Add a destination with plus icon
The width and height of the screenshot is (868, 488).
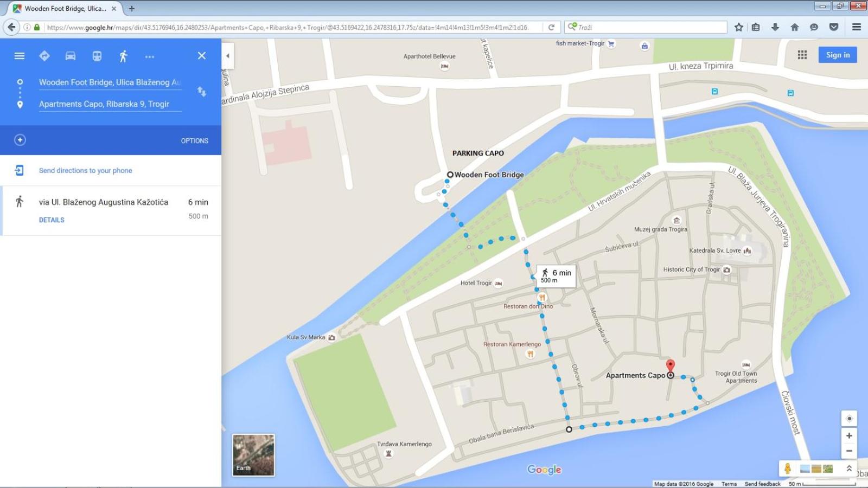click(20, 140)
